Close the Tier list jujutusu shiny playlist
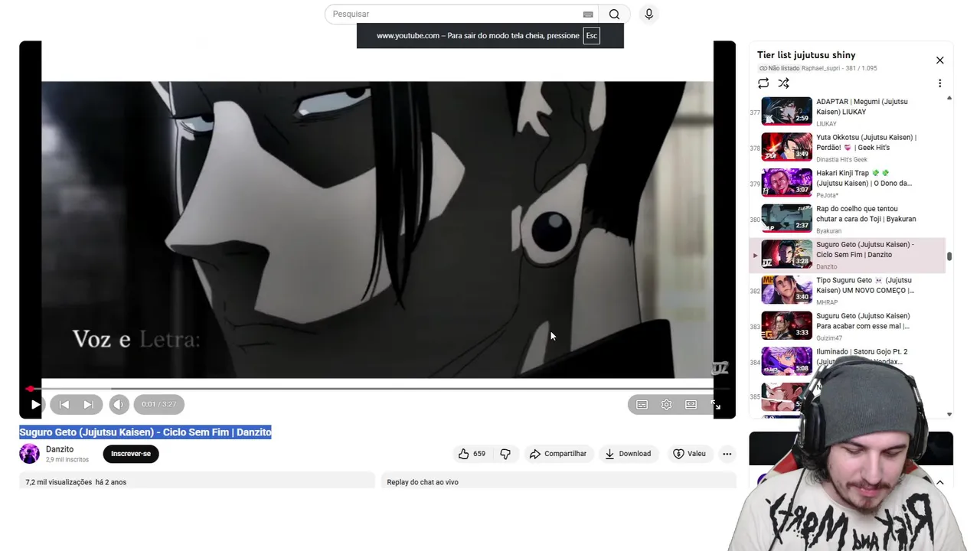 [940, 60]
